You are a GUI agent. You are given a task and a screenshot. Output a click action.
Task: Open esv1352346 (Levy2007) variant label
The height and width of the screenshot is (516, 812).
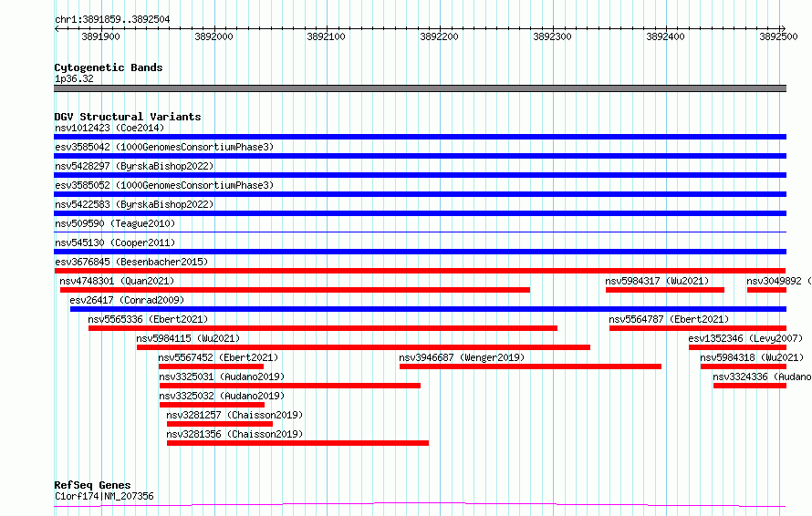745,338
